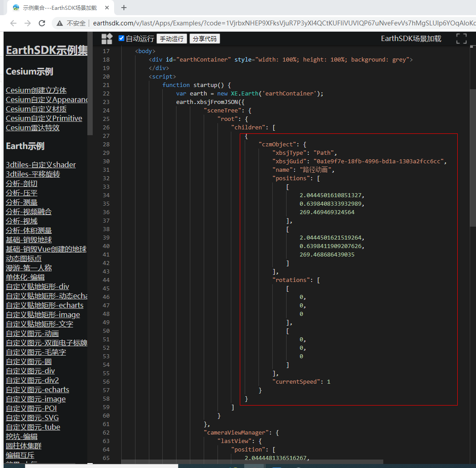Viewport: 476px width, 468px height.
Task: Open 自定义图元-圆 example
Action: pyautogui.click(x=29, y=362)
